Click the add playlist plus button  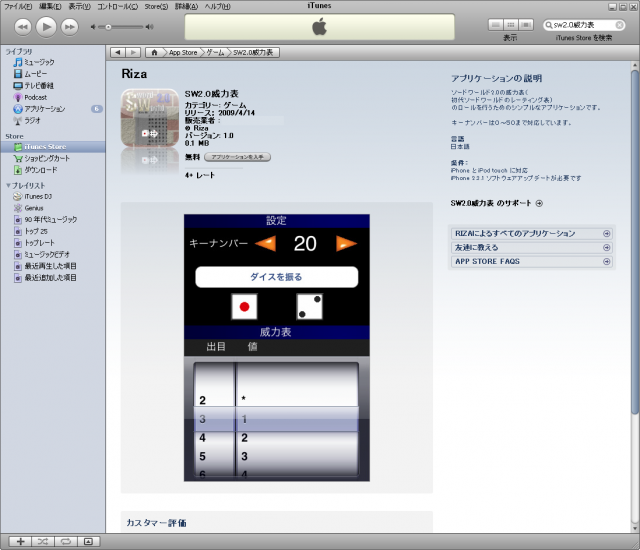coord(20,542)
